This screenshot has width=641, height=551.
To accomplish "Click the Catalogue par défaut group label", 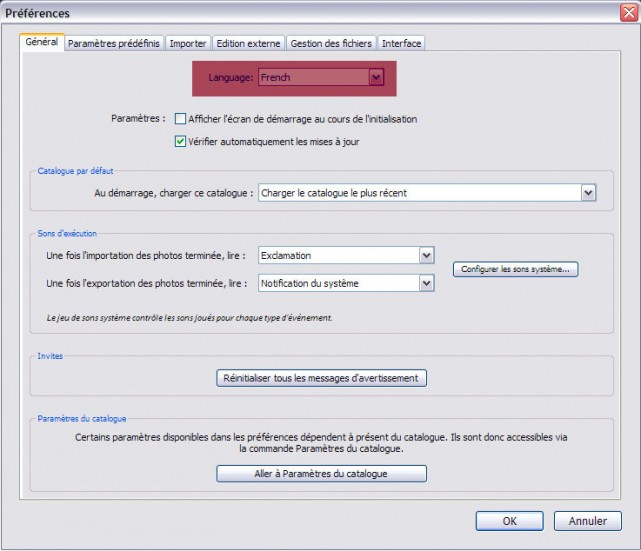I will coord(75,171).
